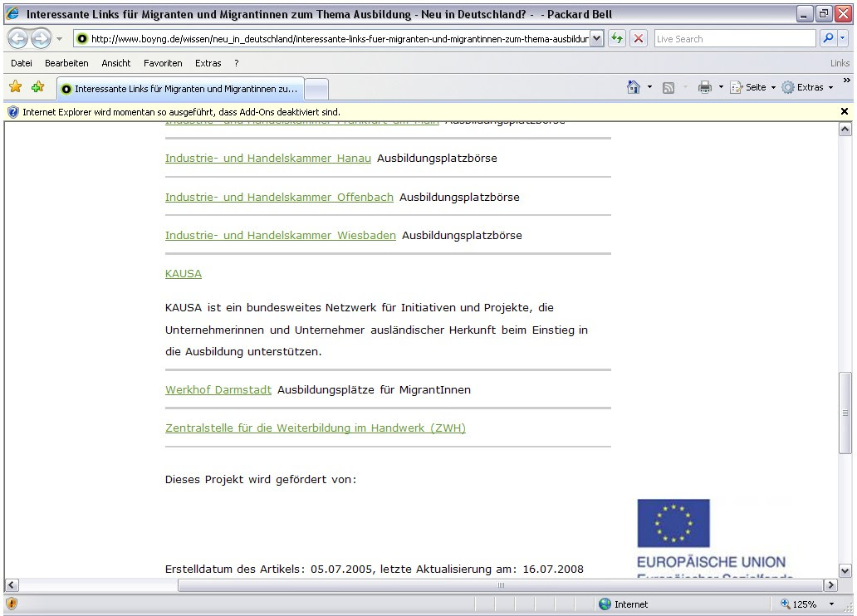Click the Internet zone globe icon

pyautogui.click(x=605, y=604)
